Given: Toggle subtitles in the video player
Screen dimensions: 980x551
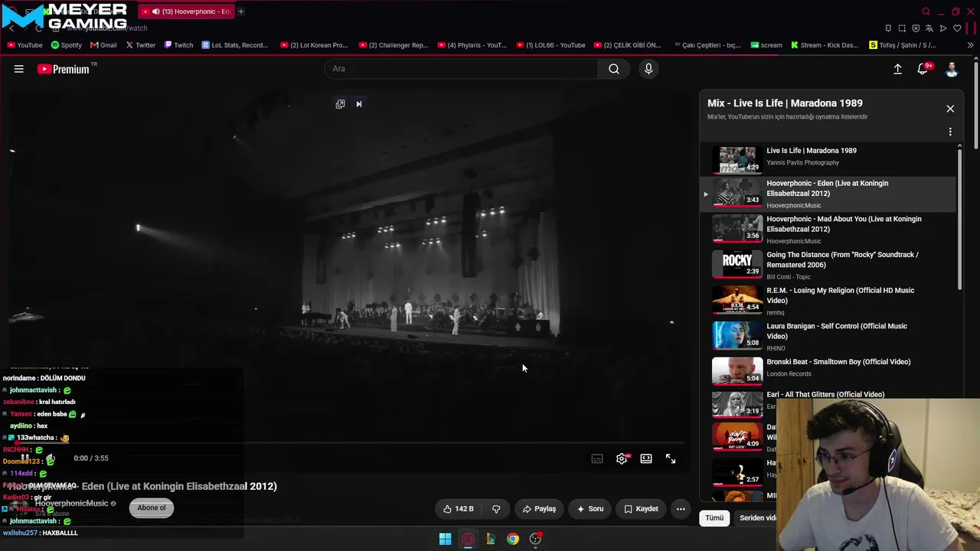Looking at the screenshot, I should tap(597, 458).
